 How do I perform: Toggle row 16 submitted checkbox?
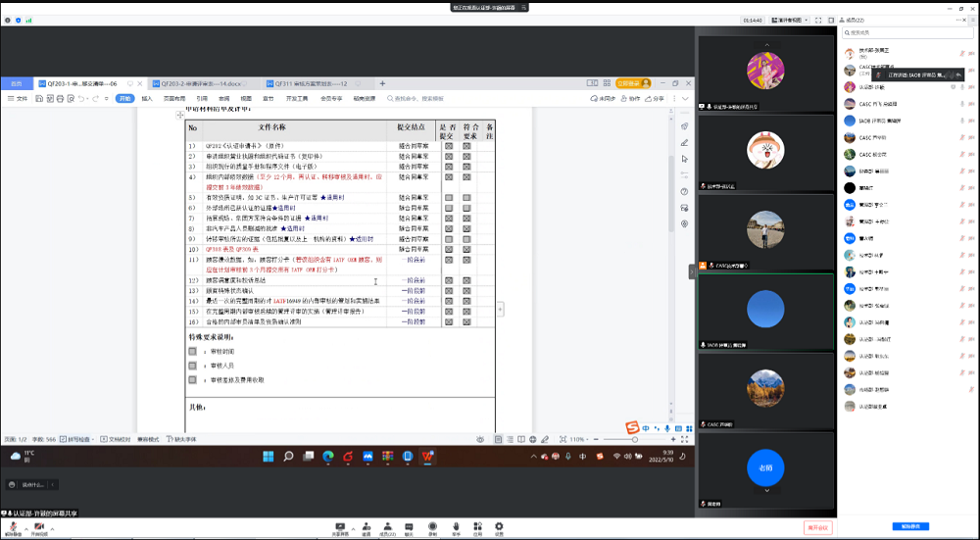(449, 321)
